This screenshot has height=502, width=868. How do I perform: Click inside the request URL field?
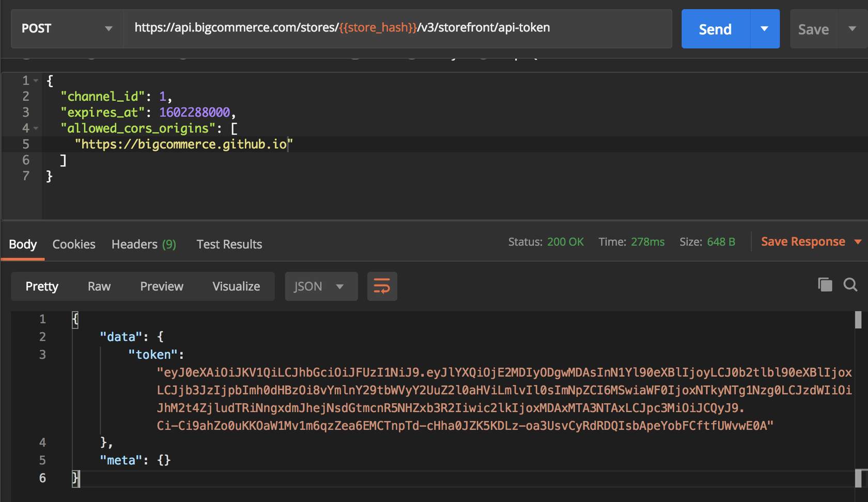point(341,28)
